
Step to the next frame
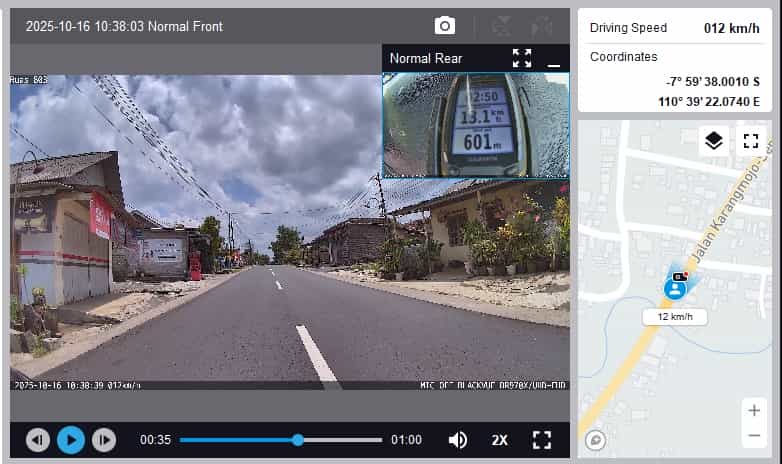click(103, 440)
